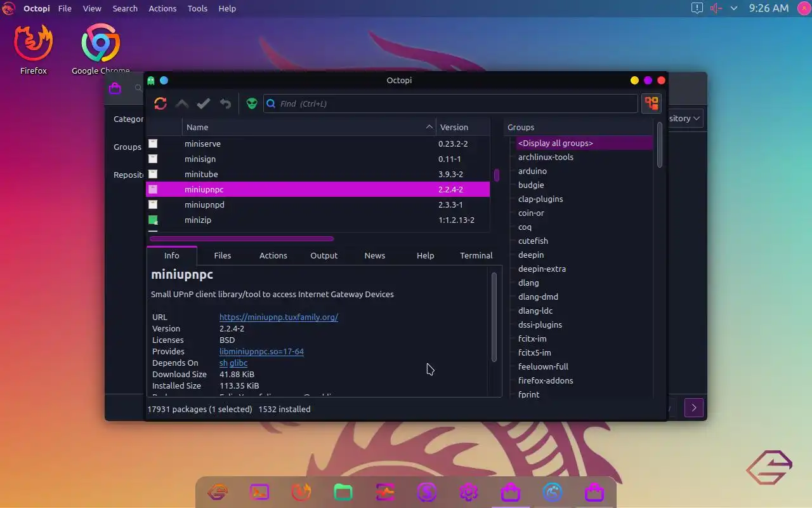Click the status icon of miniserve package
The width and height of the screenshot is (812, 508).
tap(153, 144)
